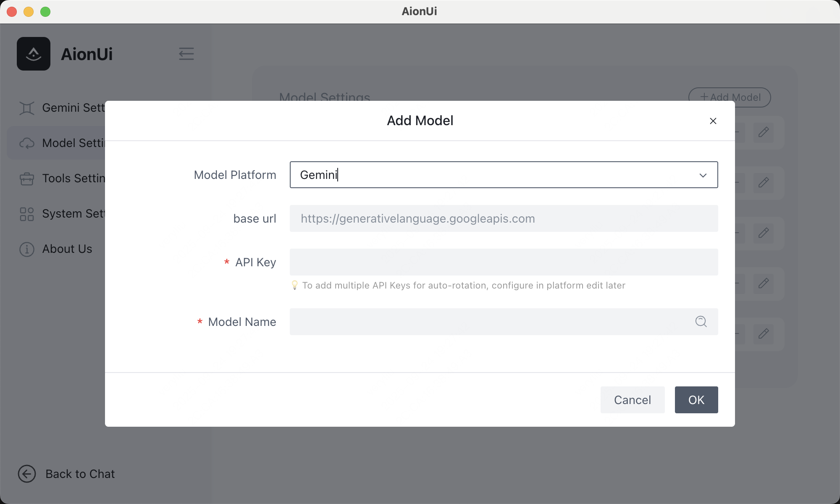Click the AionUi logo icon
The image size is (840, 504).
coord(34,54)
